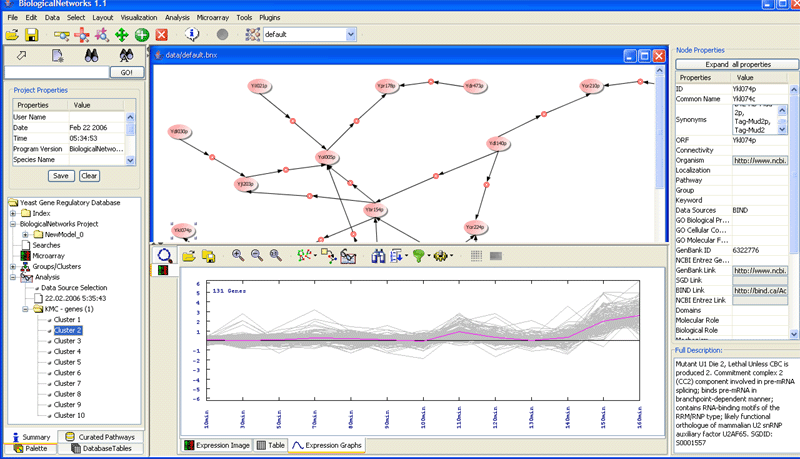Zoom in on the expression graph
The image size is (800, 459).
(x=238, y=255)
